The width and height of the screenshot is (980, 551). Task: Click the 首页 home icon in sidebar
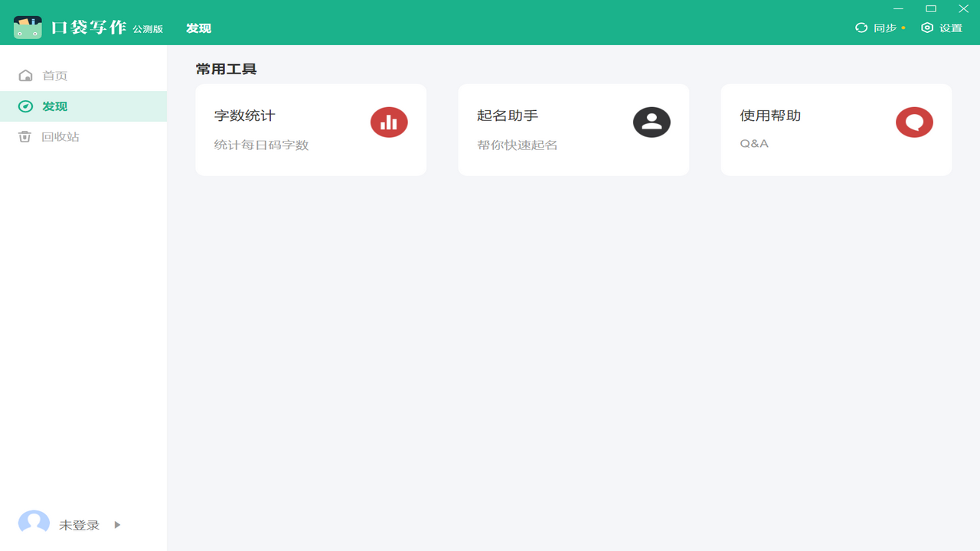coord(26,75)
